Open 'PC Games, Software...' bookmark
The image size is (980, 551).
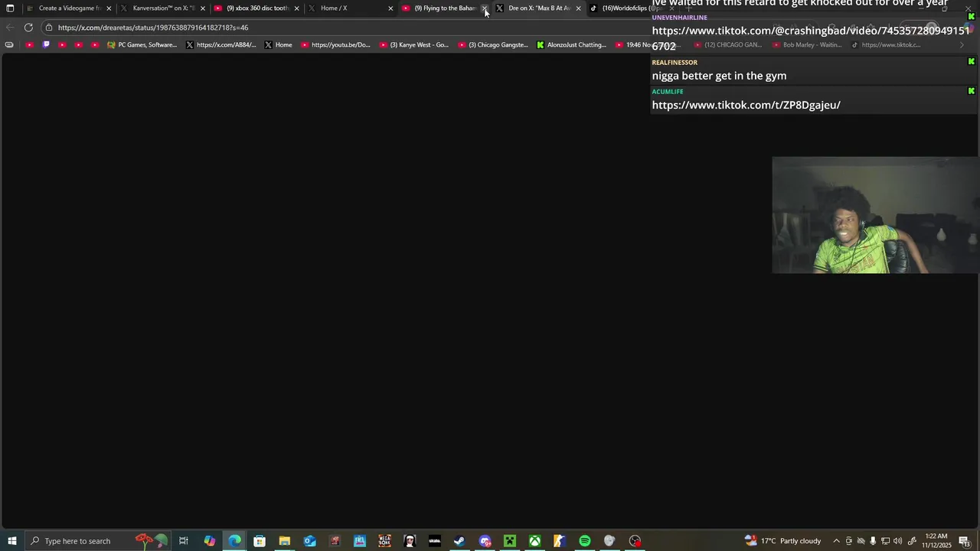[142, 45]
